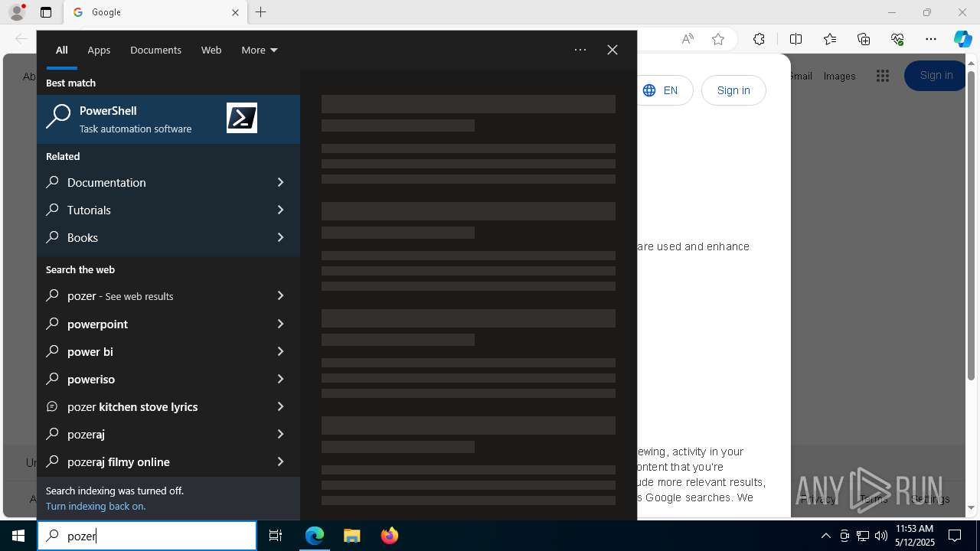
Task: Open Edge Settings and more menu
Action: point(931,39)
